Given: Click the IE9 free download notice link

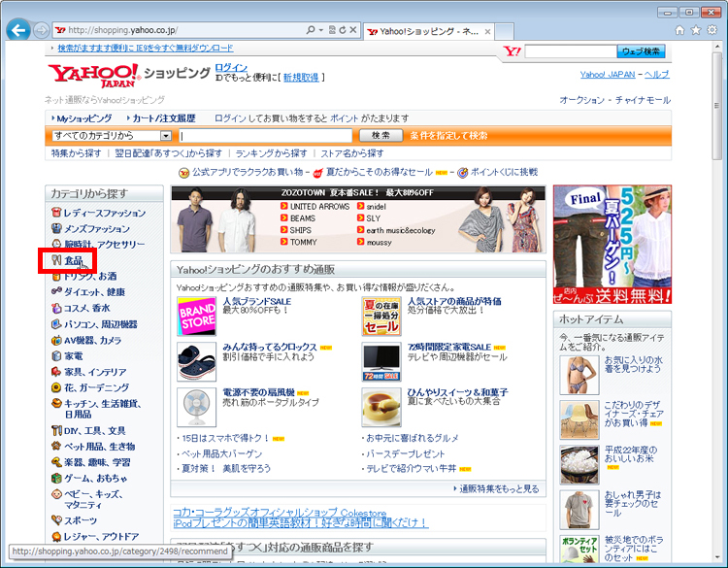Looking at the screenshot, I should pos(146,49).
